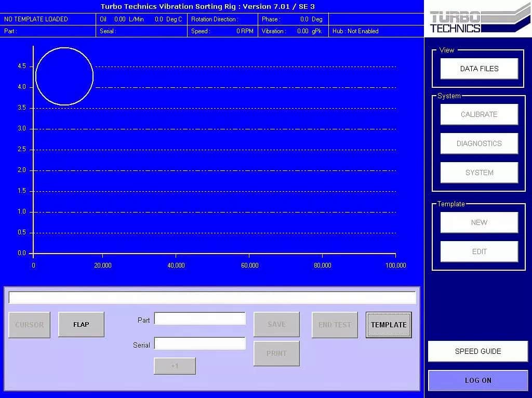532x398 pixels.
Task: Enable the CURSOR button
Action: pyautogui.click(x=29, y=325)
